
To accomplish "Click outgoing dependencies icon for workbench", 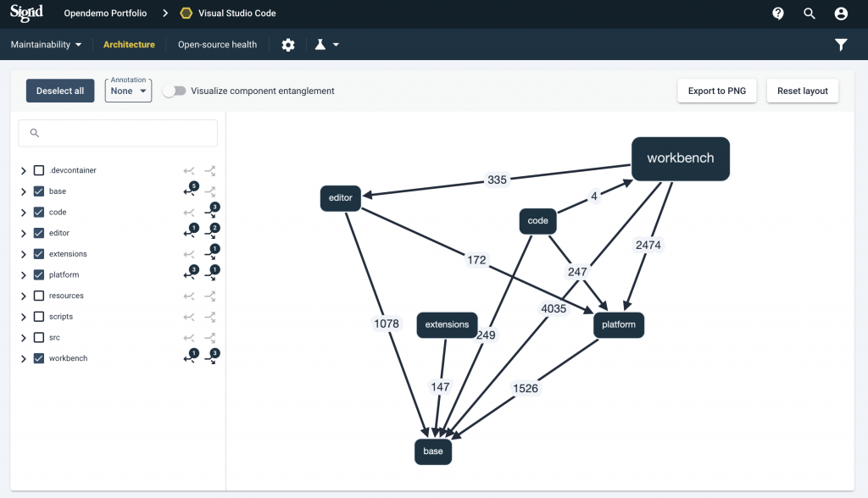I will (211, 357).
